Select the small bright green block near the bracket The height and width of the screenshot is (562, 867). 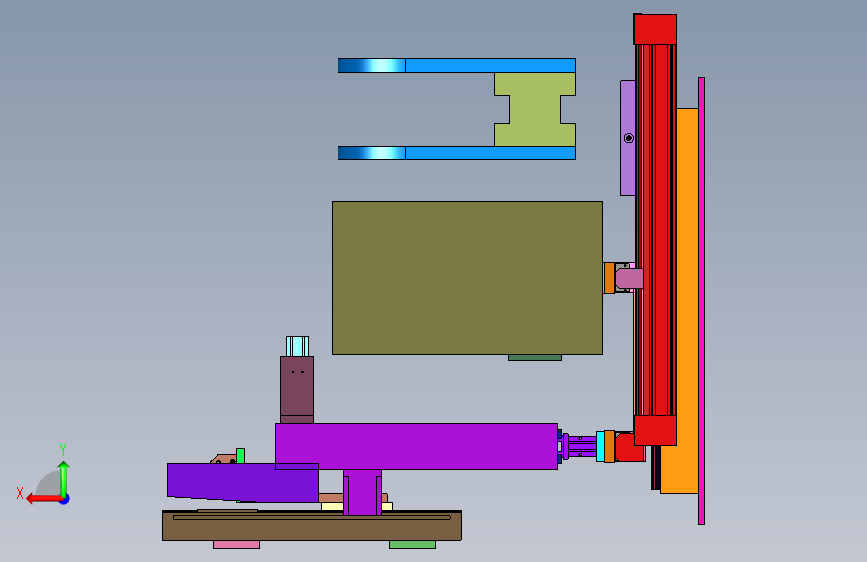(241, 456)
